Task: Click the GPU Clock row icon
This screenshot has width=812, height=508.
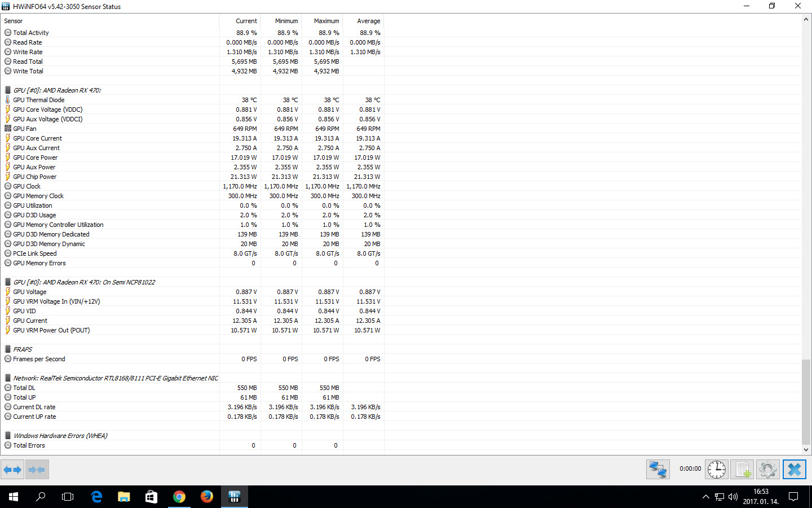Action: tap(8, 186)
